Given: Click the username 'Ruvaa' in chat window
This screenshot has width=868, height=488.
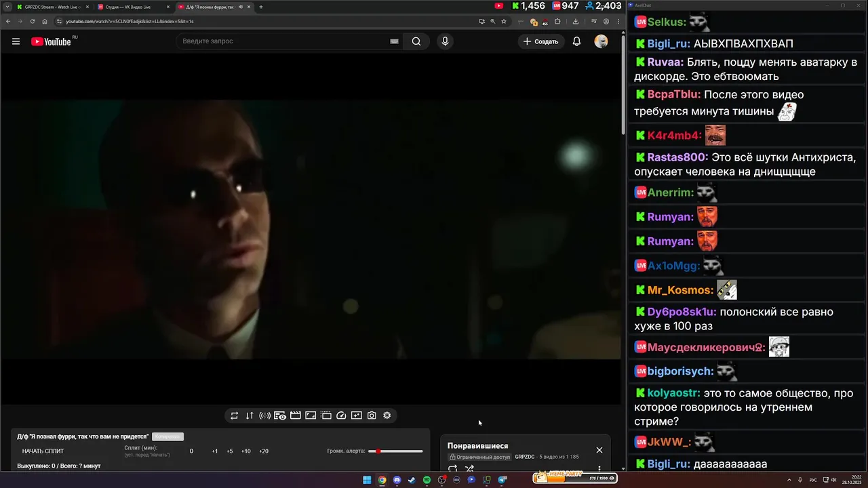Looking at the screenshot, I should pos(665,62).
